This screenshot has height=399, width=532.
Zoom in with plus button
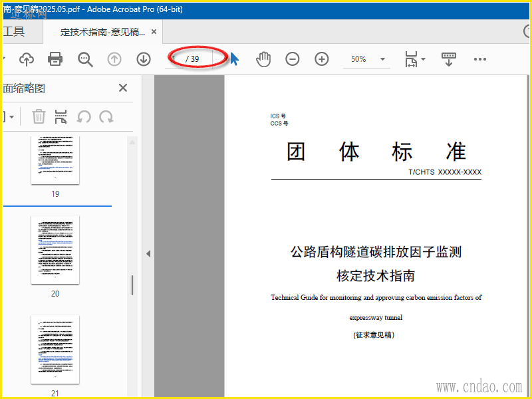coord(322,59)
